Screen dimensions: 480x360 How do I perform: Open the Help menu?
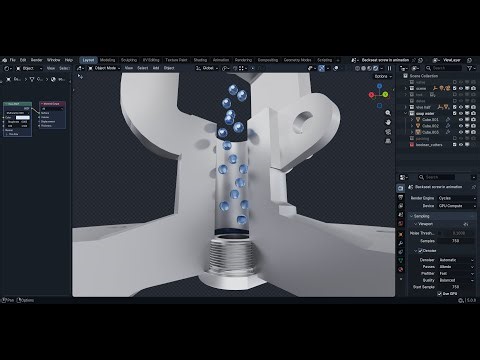click(69, 60)
